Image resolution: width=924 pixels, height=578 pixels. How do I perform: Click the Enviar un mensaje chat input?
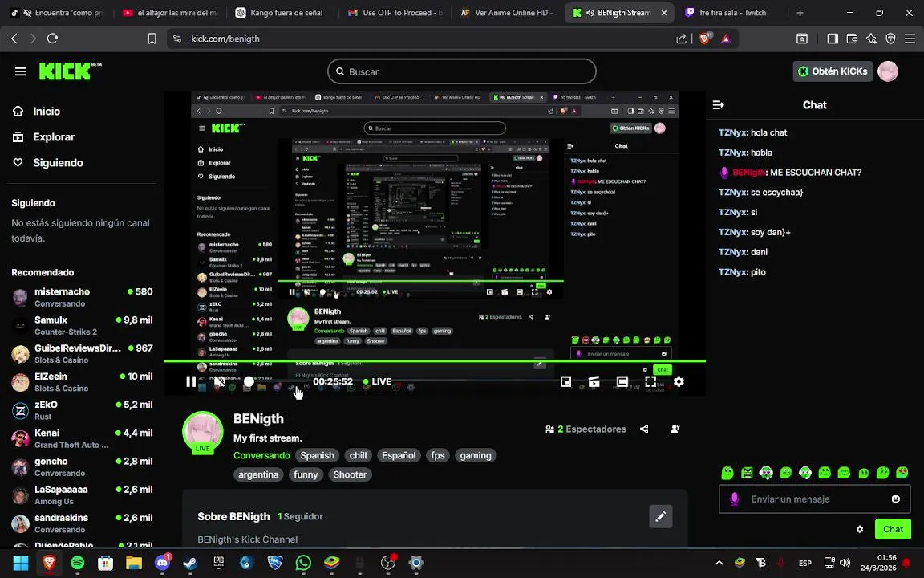814,499
